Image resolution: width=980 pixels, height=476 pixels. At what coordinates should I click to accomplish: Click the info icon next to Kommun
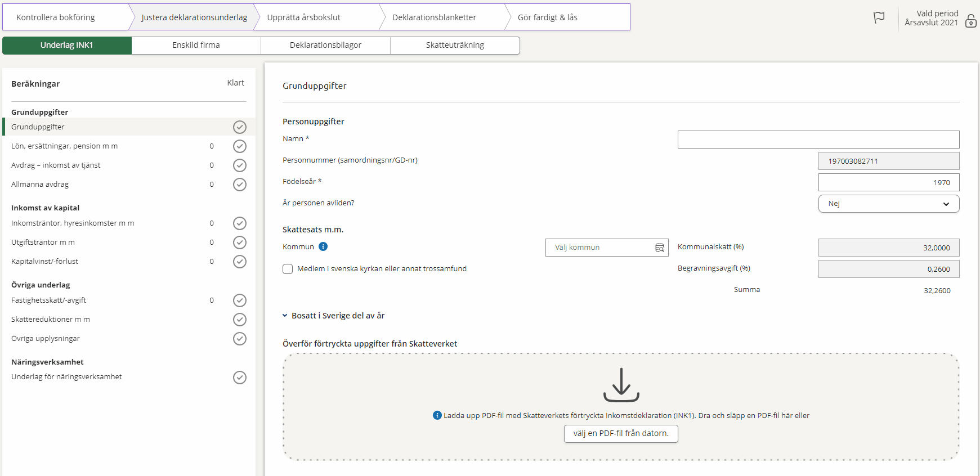323,246
